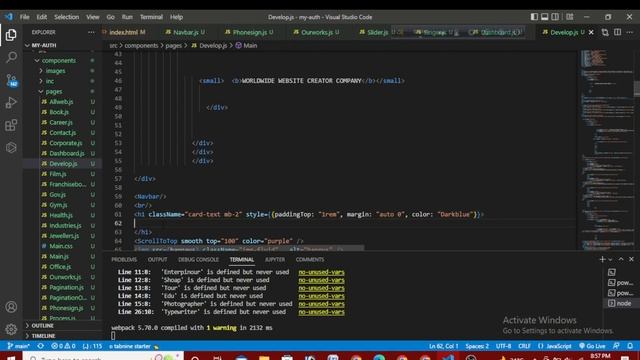Open changes compare icon in editor toolbar
The width and height of the screenshot is (640, 360).
coord(605,32)
